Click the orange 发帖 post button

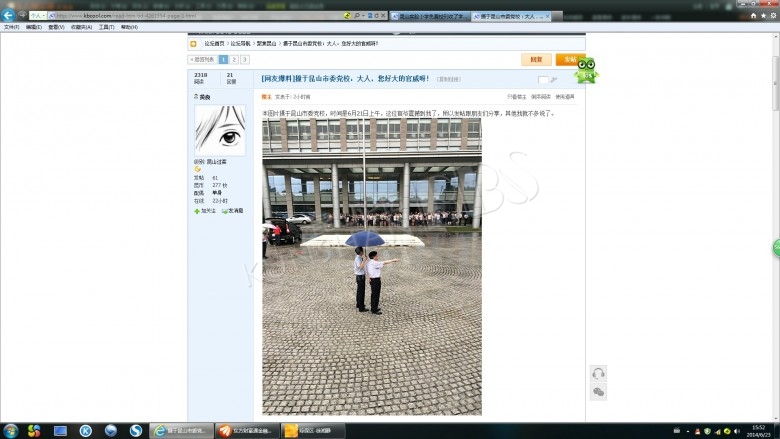click(567, 60)
